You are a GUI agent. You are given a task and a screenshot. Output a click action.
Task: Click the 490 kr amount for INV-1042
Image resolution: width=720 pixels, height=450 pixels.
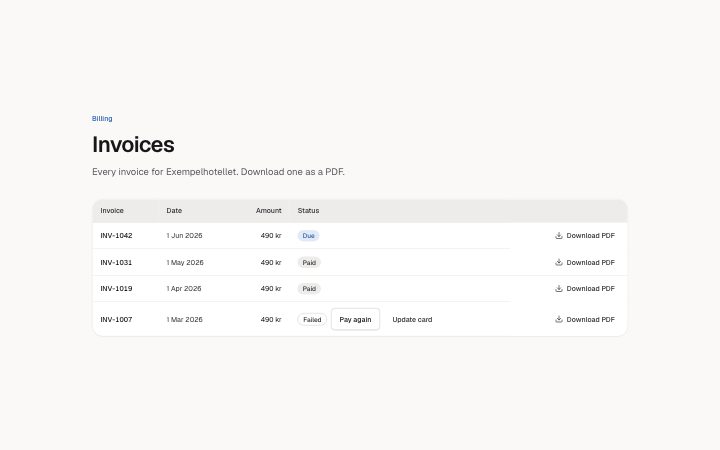pos(271,236)
